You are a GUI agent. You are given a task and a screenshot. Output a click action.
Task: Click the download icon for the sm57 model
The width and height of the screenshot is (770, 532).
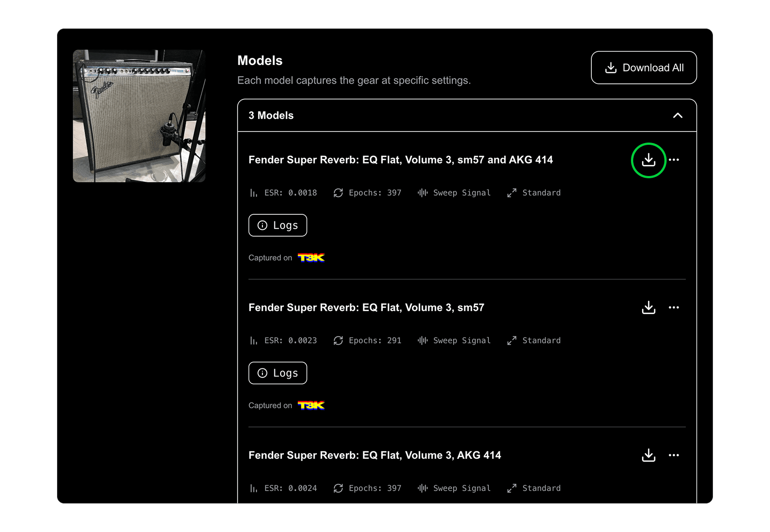pos(649,307)
